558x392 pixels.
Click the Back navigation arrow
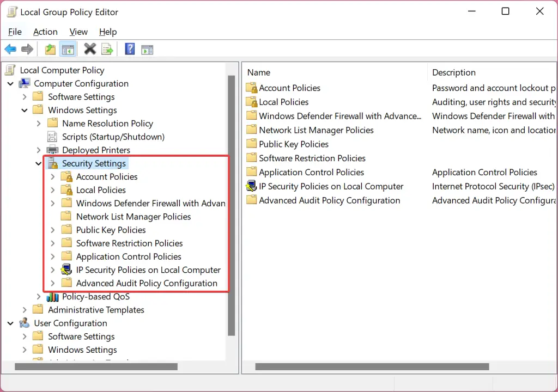(x=10, y=49)
